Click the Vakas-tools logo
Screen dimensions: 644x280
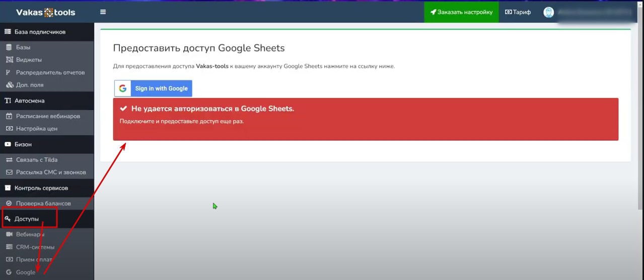point(46,12)
